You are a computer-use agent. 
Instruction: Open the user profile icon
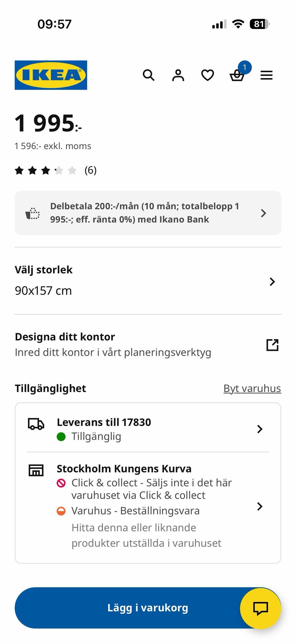coord(178,75)
